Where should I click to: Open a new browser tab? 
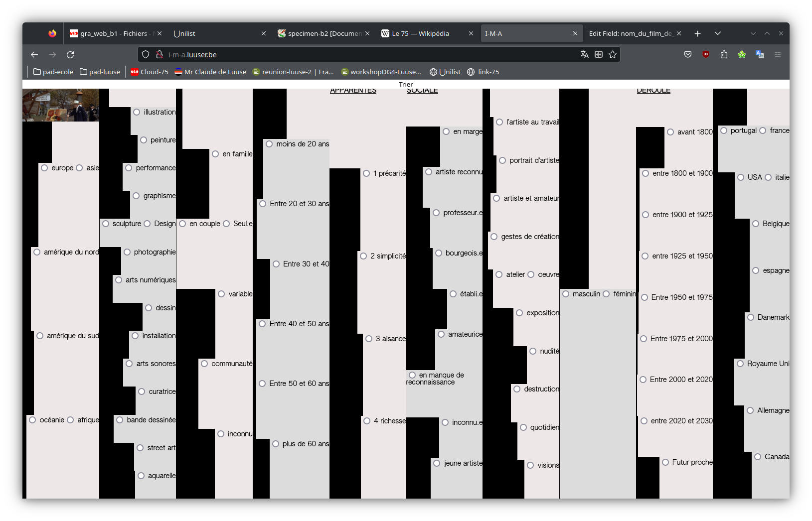tap(697, 33)
